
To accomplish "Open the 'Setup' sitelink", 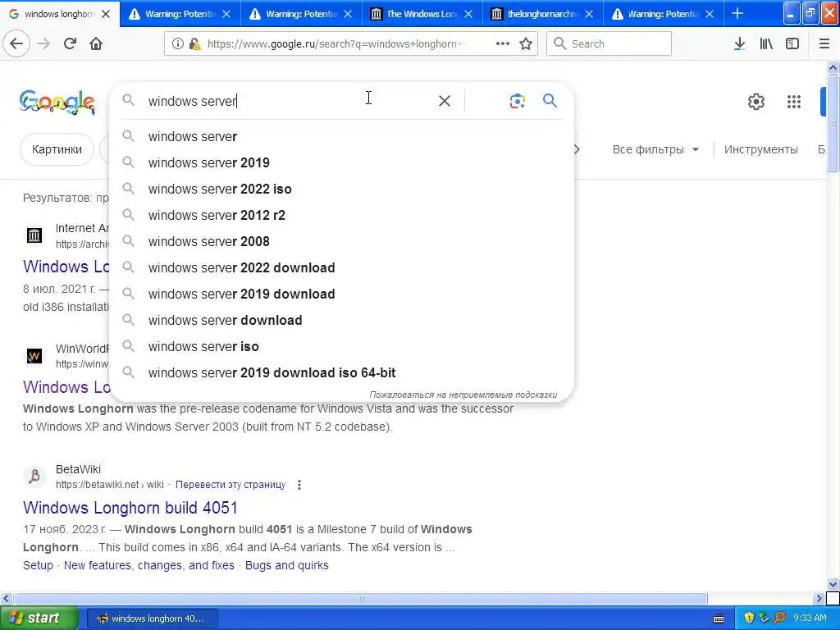I will 38,565.
